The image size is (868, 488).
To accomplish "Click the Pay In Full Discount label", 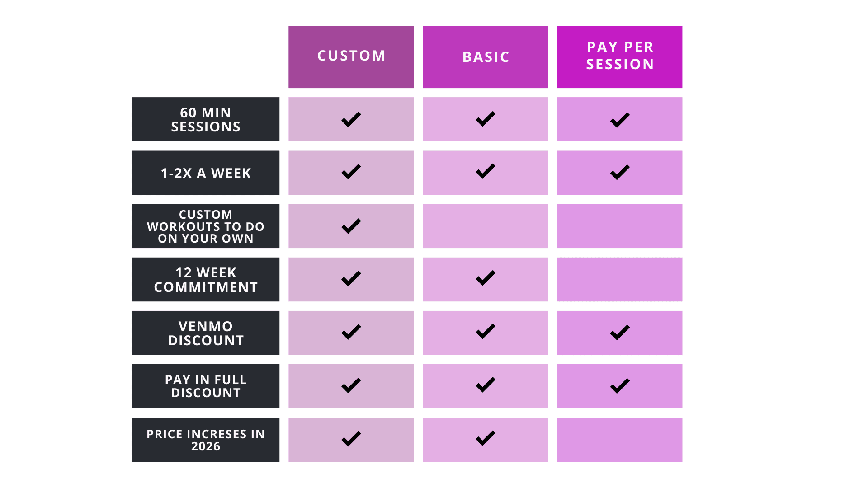I will [205, 386].
